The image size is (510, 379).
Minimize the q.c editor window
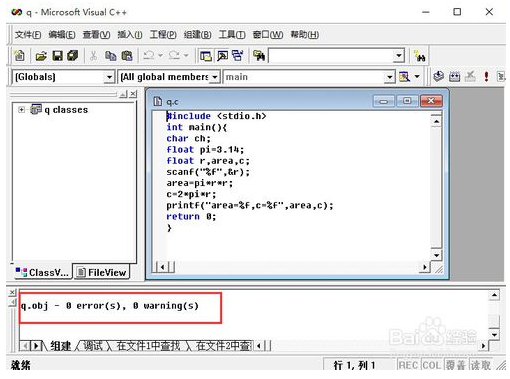coord(383,101)
